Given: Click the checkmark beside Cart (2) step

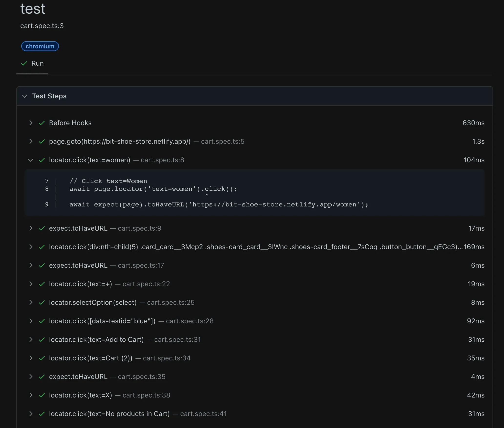Looking at the screenshot, I should [x=42, y=358].
